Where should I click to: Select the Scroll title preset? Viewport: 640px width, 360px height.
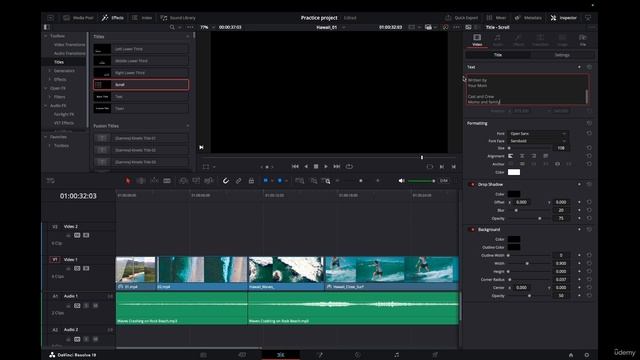141,84
